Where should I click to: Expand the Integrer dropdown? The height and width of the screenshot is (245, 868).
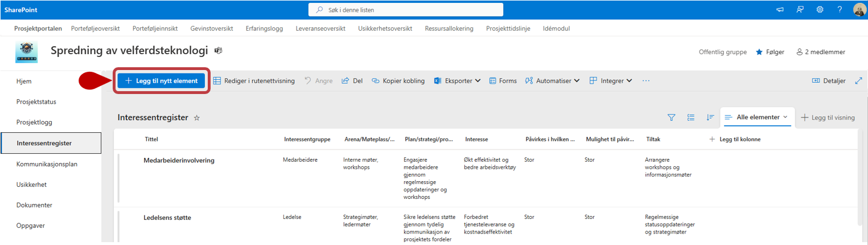pyautogui.click(x=611, y=81)
